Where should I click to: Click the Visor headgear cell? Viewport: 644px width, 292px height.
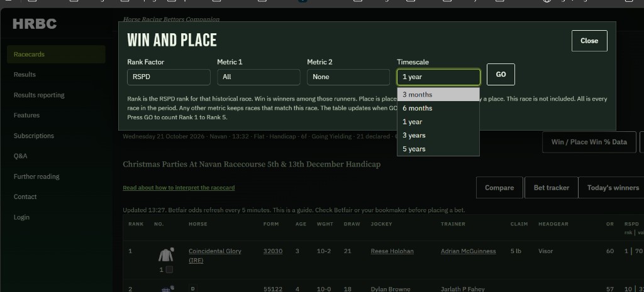pos(546,251)
